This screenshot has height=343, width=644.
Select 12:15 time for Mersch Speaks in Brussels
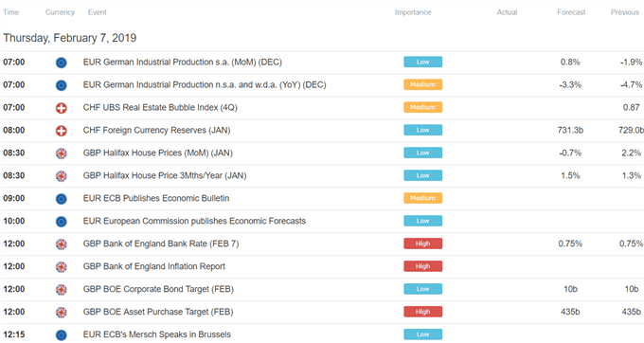point(14,334)
